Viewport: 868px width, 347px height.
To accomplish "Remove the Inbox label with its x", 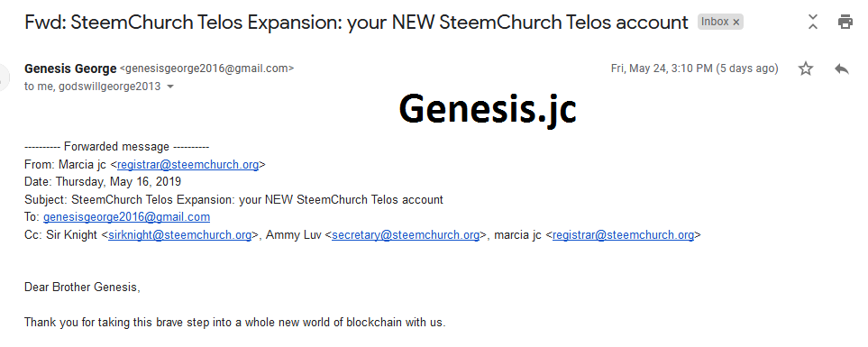I will [x=736, y=23].
